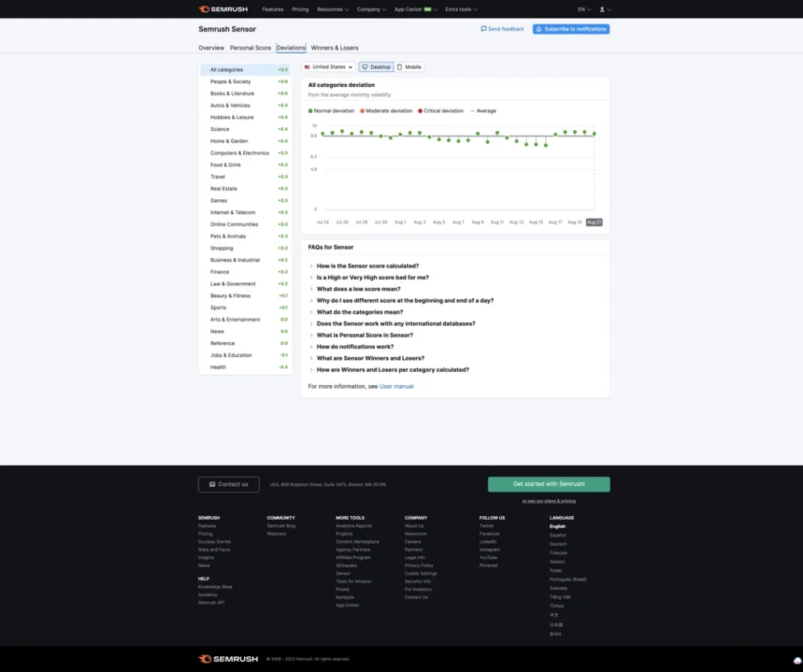Select Law & Government category
The height and width of the screenshot is (672, 803).
pyautogui.click(x=245, y=284)
